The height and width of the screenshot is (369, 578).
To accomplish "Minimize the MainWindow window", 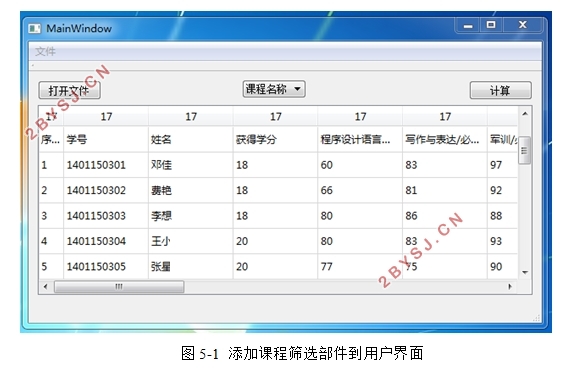I will coord(468,25).
